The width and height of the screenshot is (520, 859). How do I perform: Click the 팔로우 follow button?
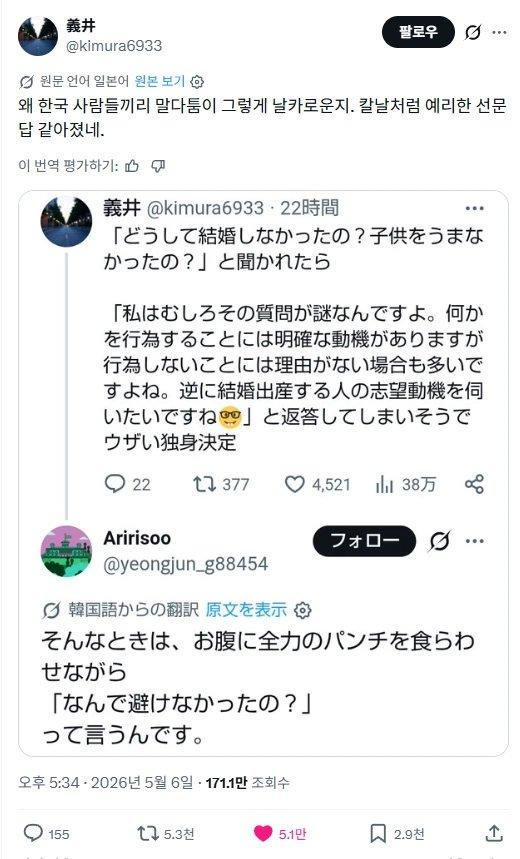point(418,32)
